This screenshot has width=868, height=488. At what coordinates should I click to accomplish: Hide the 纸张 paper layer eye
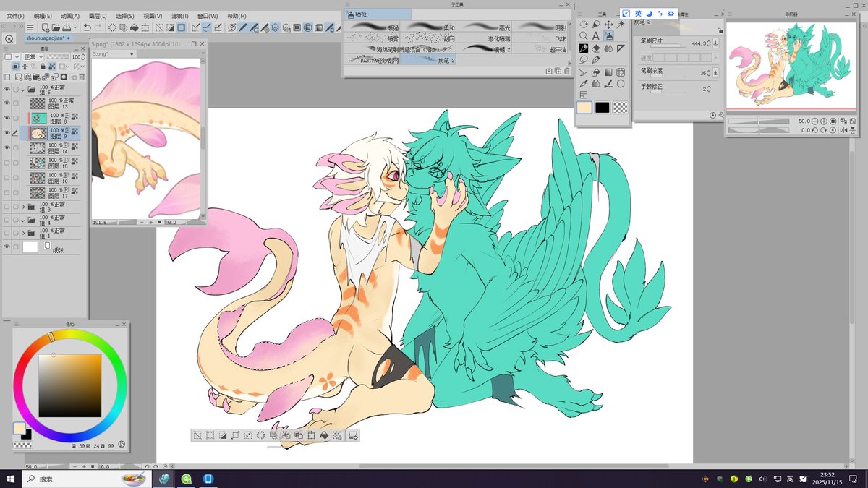pyautogui.click(x=7, y=247)
